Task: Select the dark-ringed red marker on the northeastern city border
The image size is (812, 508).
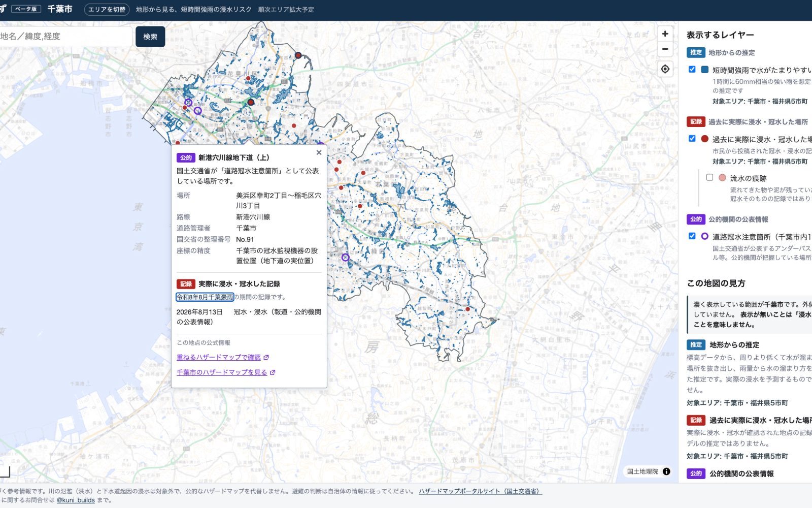Action: 298,55
